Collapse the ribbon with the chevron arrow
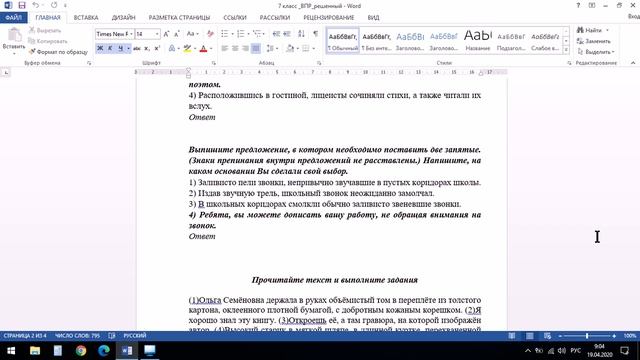The image size is (640, 360). click(633, 63)
